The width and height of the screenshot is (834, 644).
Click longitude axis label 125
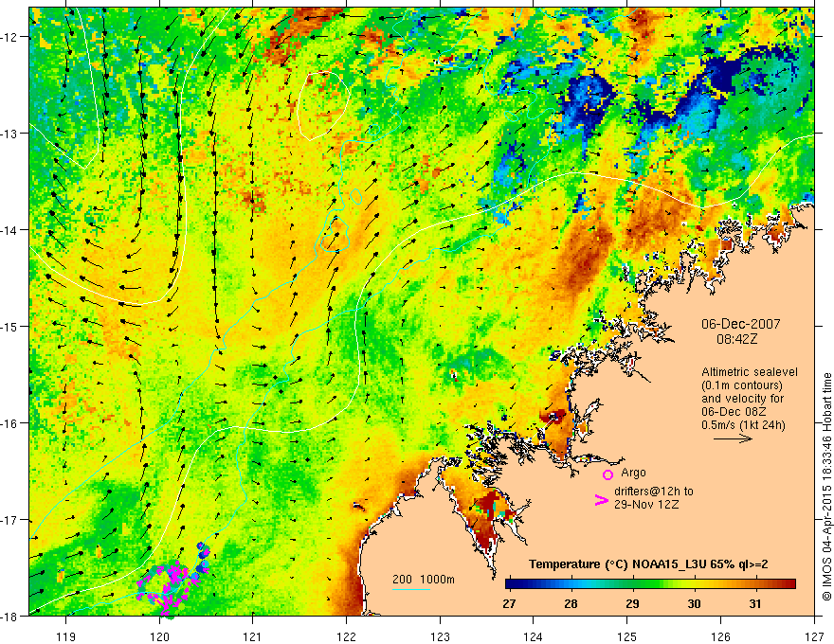tap(627, 636)
